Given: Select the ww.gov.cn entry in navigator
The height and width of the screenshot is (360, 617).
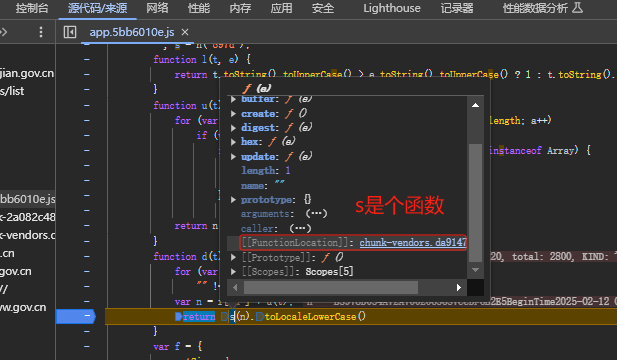Looking at the screenshot, I should coord(23,307).
